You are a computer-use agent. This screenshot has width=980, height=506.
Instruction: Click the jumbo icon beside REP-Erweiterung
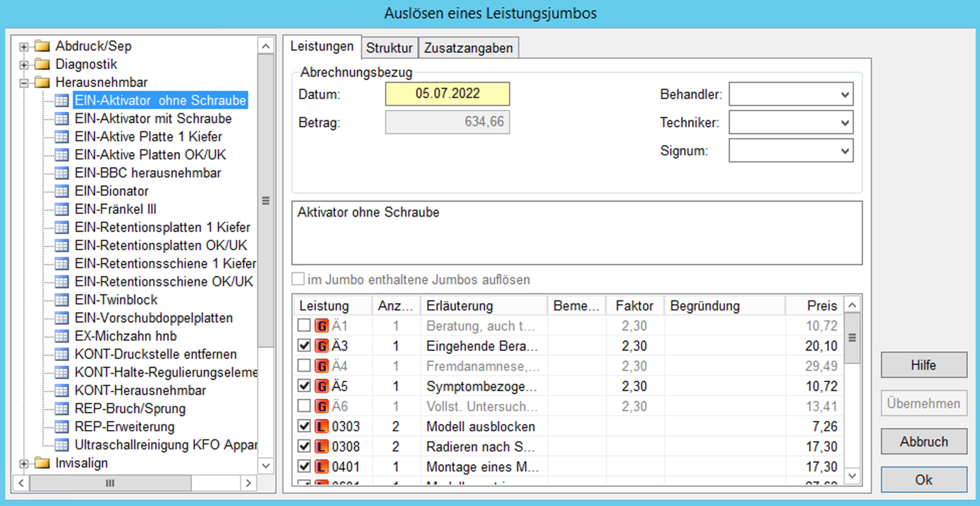(62, 427)
